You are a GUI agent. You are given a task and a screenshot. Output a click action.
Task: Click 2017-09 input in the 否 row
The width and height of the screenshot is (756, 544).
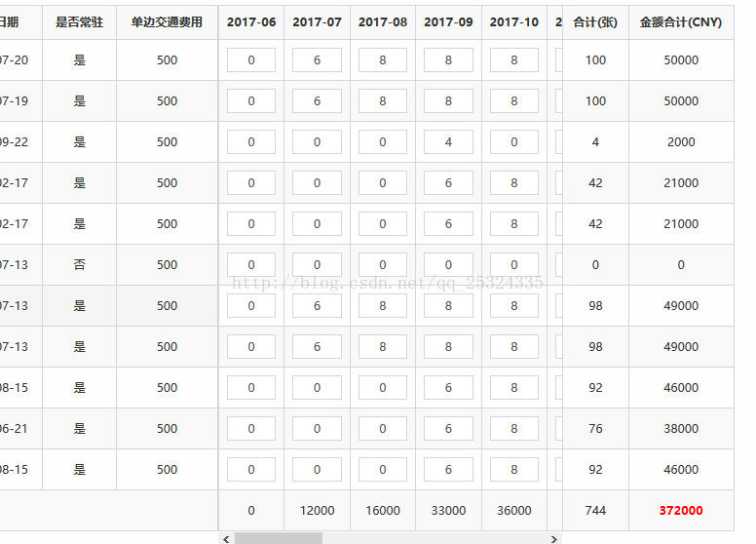[x=448, y=265]
